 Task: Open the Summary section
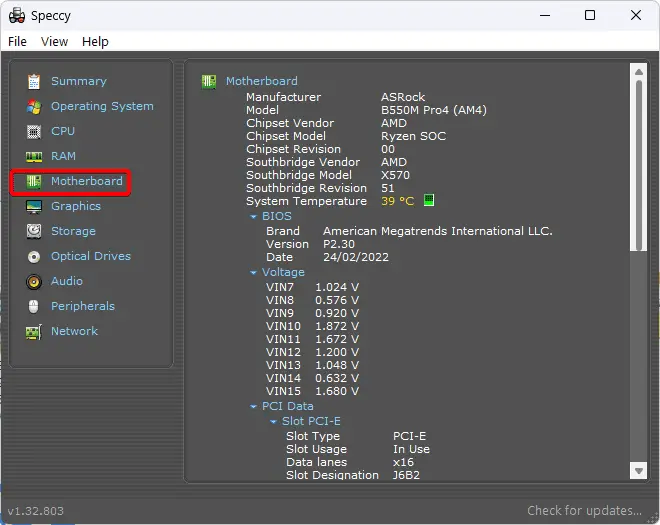79,81
